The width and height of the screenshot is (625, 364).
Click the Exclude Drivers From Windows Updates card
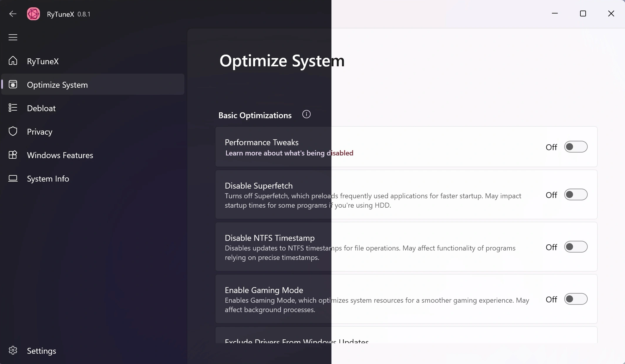pyautogui.click(x=406, y=335)
